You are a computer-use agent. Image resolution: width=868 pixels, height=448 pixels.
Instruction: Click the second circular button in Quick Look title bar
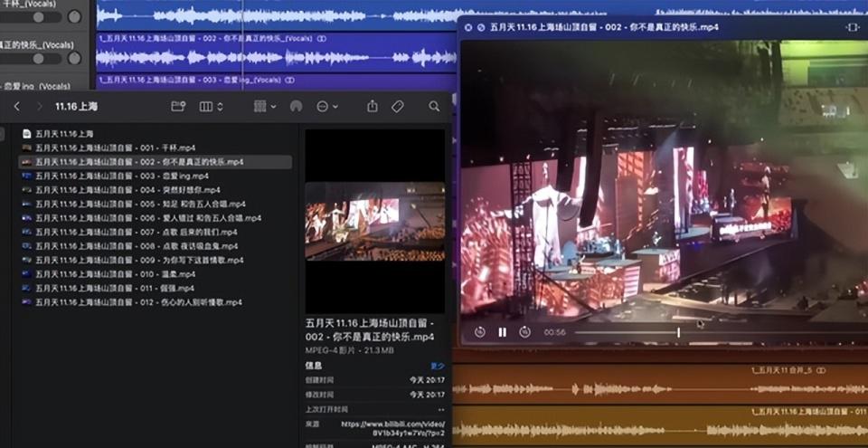[481, 27]
